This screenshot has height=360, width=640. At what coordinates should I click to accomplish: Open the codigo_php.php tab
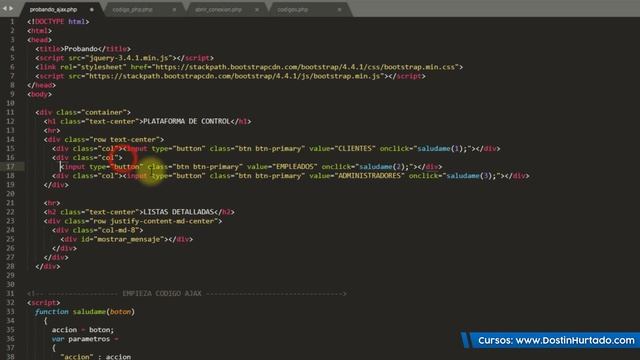[132, 9]
